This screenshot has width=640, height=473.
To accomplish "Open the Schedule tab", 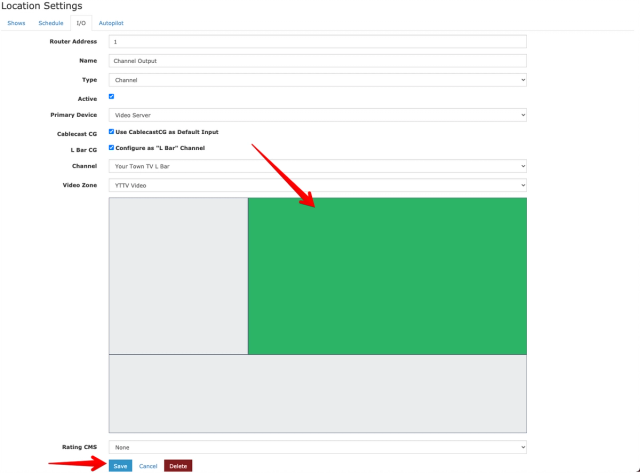I will click(51, 23).
